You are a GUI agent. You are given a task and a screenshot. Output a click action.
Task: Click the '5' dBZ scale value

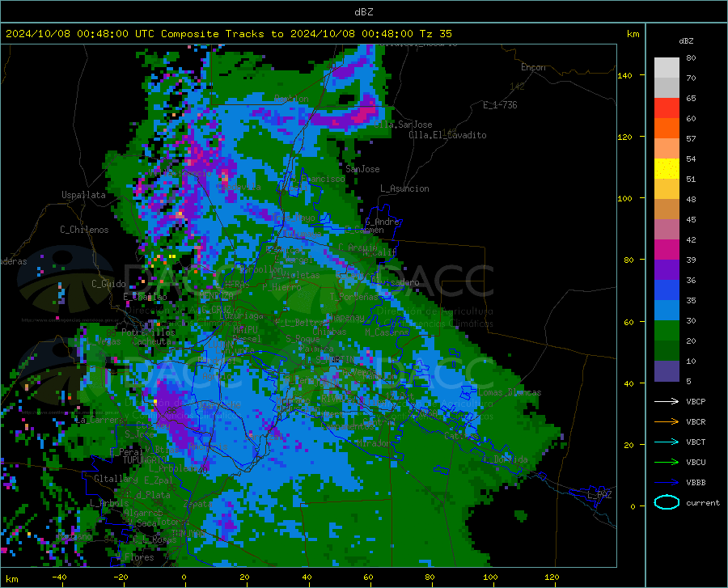coord(688,382)
